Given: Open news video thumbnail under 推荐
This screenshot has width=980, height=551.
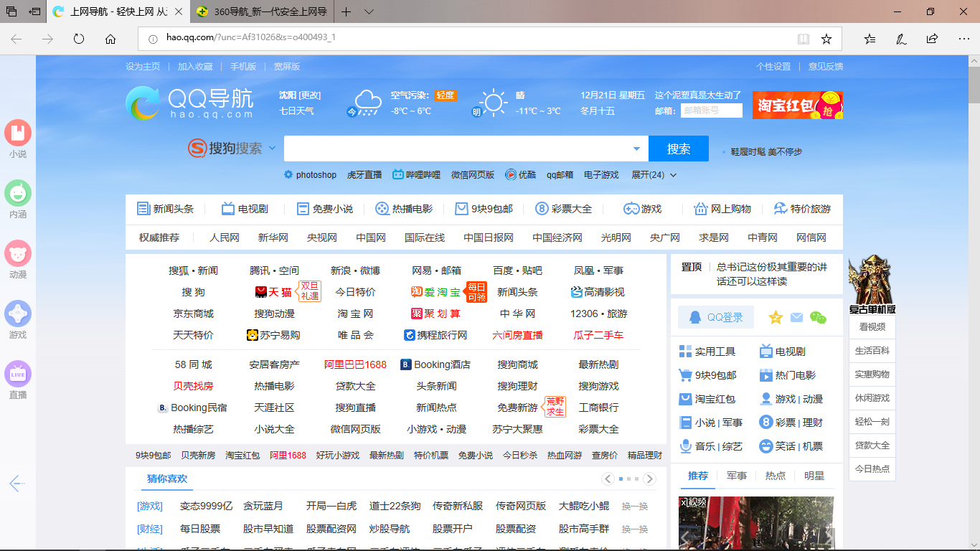Looking at the screenshot, I should pyautogui.click(x=756, y=524).
